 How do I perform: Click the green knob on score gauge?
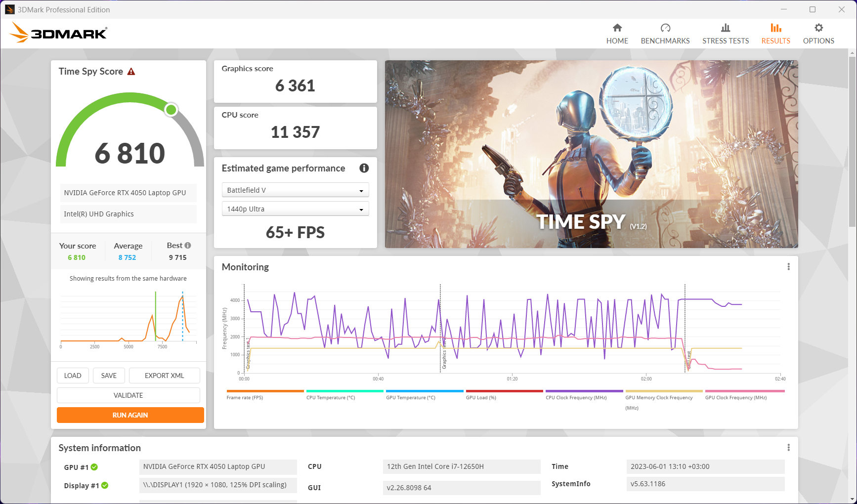(x=171, y=110)
